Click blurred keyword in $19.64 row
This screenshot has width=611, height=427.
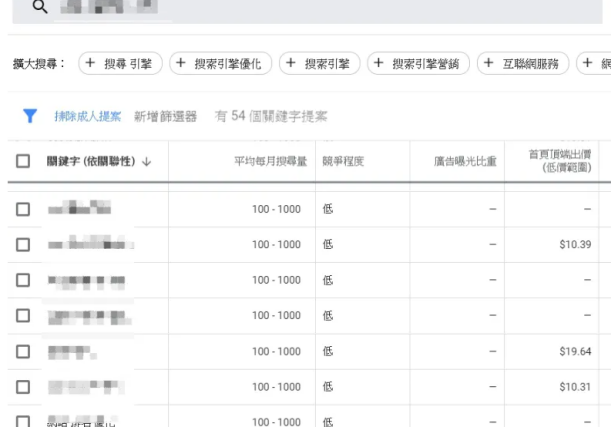(72, 352)
